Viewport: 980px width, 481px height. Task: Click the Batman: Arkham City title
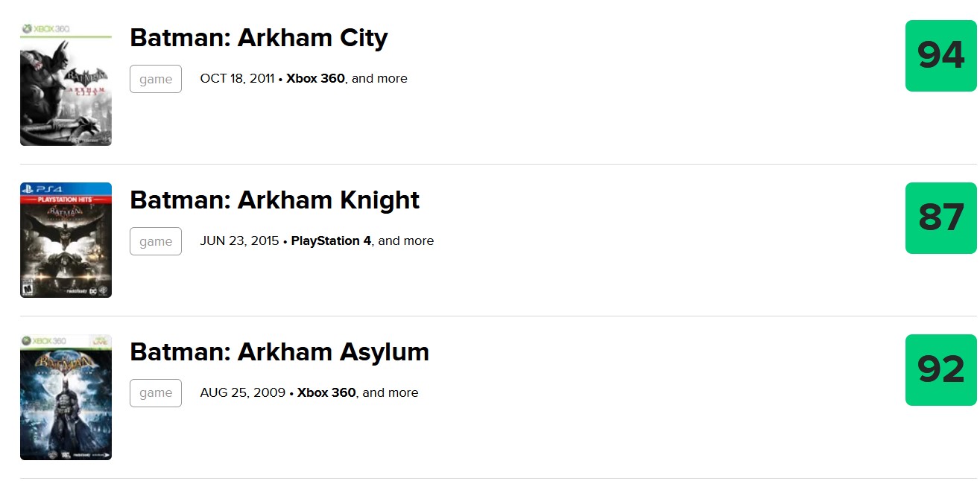259,38
